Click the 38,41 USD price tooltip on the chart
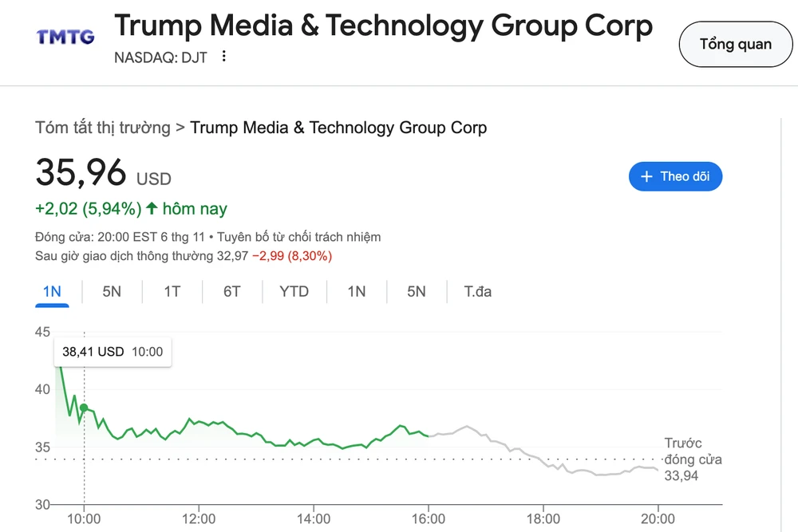Viewport: 798px width, 532px height. [112, 352]
